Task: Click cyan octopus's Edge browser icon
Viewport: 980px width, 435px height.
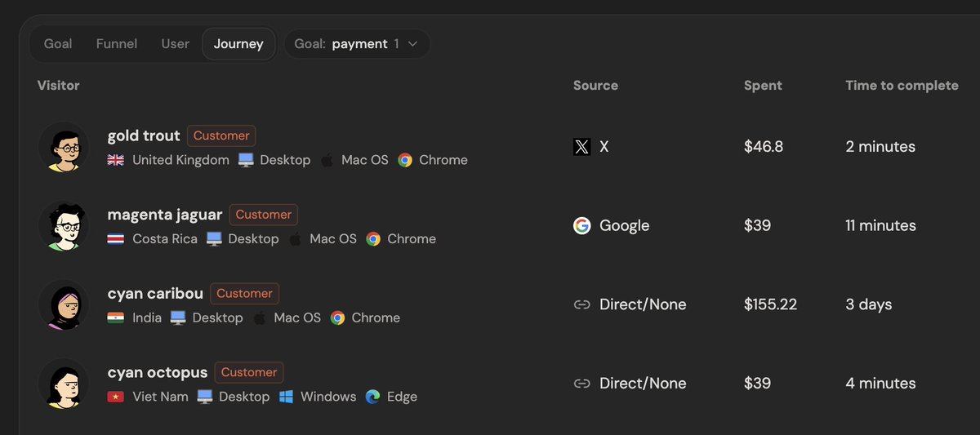Action: [373, 397]
